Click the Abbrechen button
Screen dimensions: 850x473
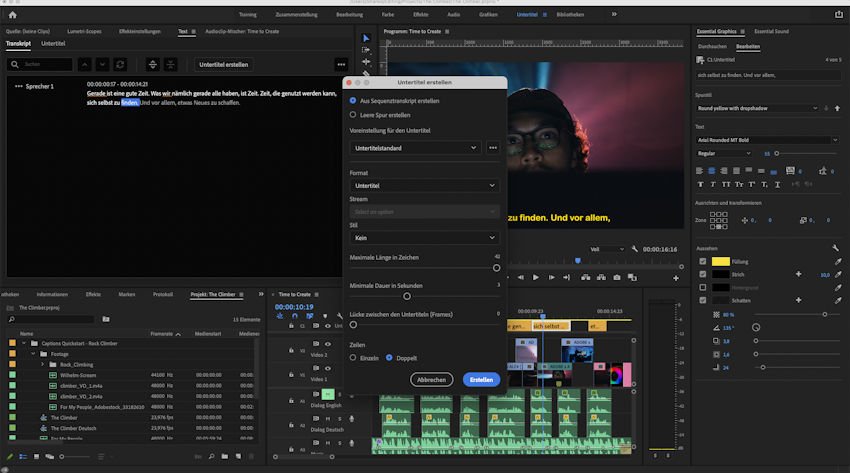(431, 380)
